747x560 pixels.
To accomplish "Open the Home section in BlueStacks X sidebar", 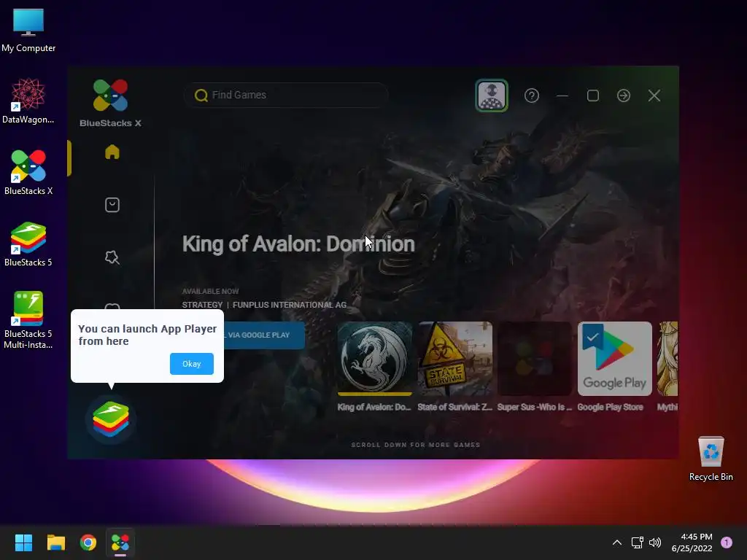I will click(112, 152).
